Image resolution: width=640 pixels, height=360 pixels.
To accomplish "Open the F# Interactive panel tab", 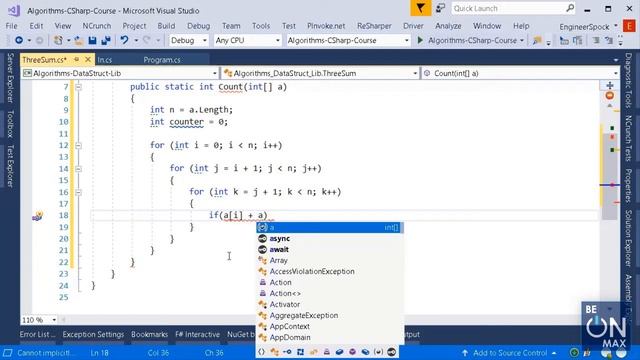I will coord(197,334).
